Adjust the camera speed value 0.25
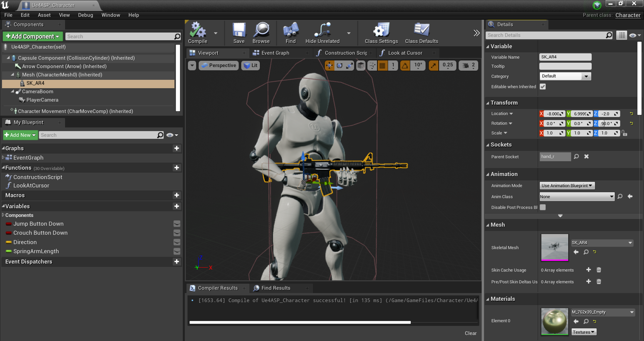 447,65
